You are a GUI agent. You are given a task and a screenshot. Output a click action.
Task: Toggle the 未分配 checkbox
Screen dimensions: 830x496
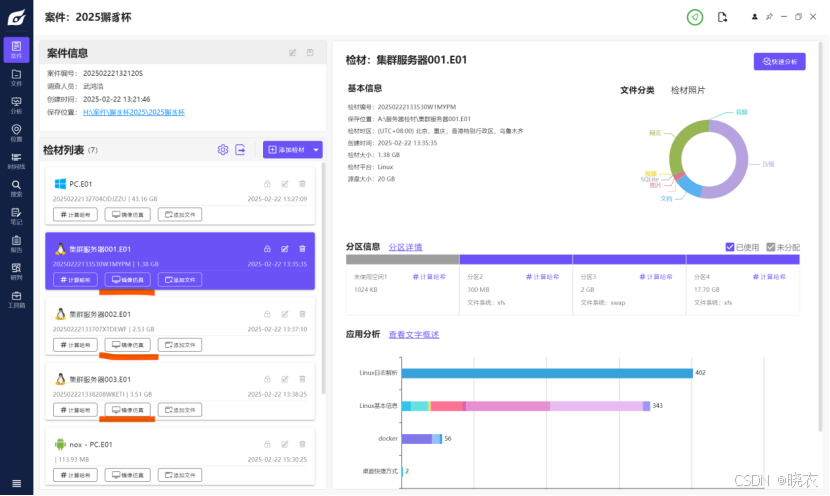click(x=771, y=247)
